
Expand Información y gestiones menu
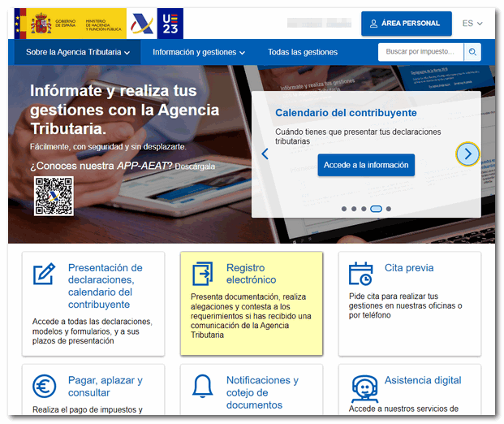(199, 52)
